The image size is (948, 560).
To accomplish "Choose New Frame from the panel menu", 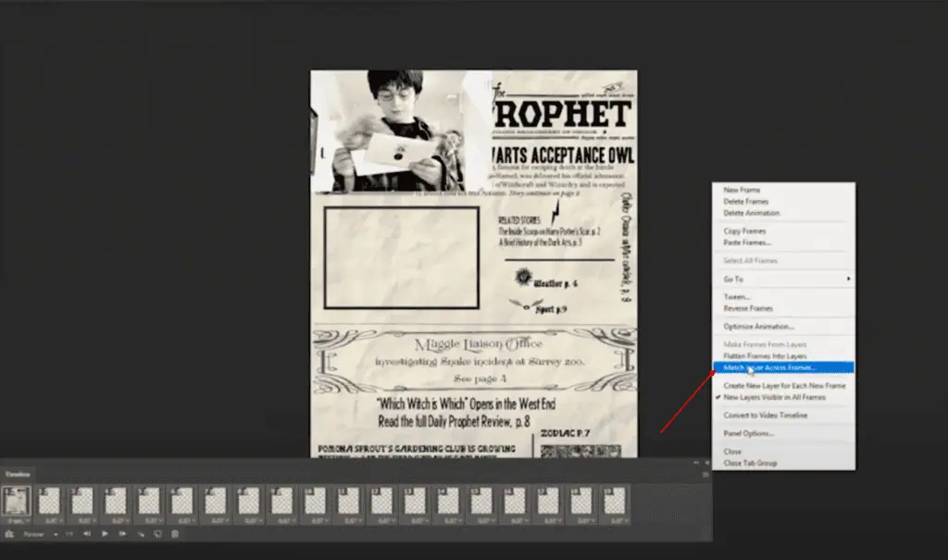I will coord(742,190).
